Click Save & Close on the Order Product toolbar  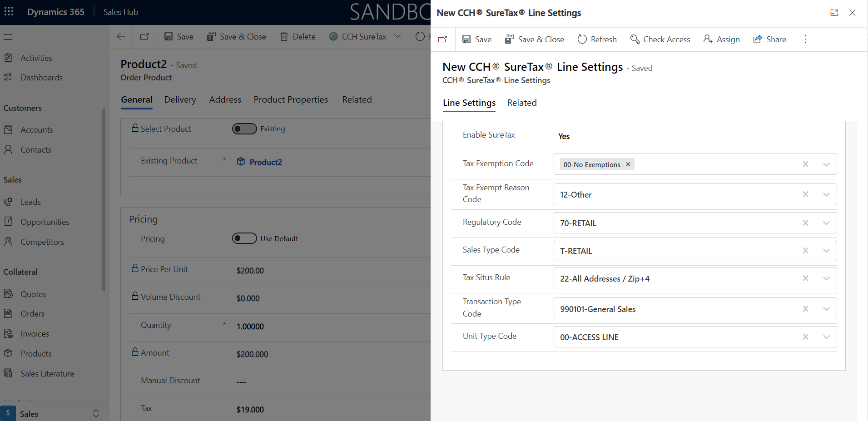(236, 37)
